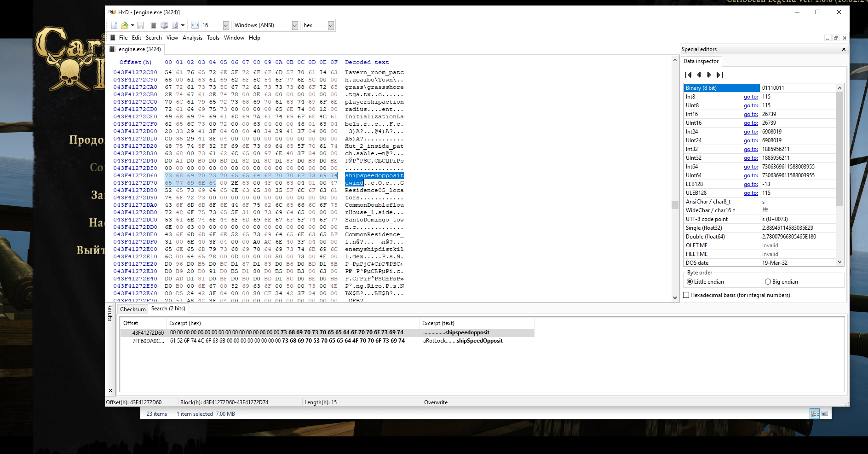868x454 pixels.
Task: Open the bytes per row dropdown
Action: [226, 25]
